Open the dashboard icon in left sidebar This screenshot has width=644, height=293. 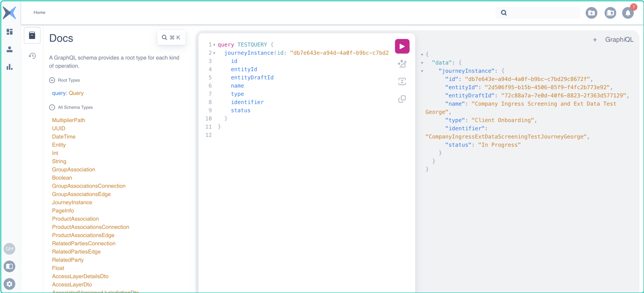[x=9, y=32]
